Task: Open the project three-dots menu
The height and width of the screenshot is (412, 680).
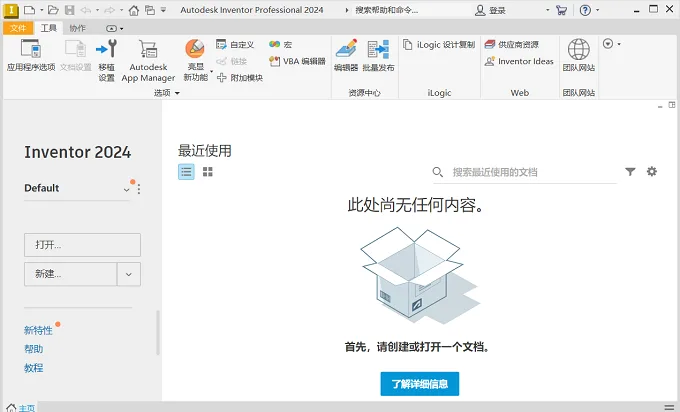Action: 139,189
